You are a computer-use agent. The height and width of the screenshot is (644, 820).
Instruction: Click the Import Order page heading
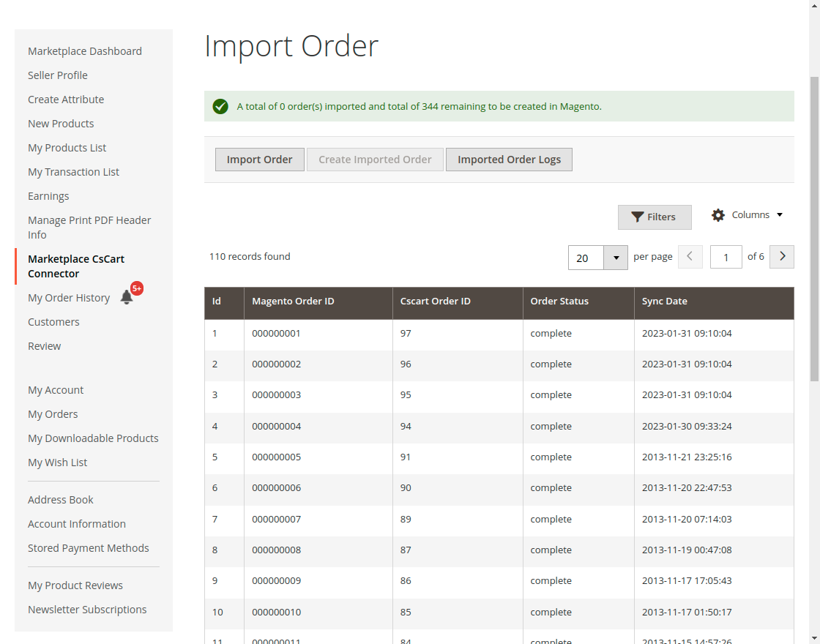coord(291,45)
